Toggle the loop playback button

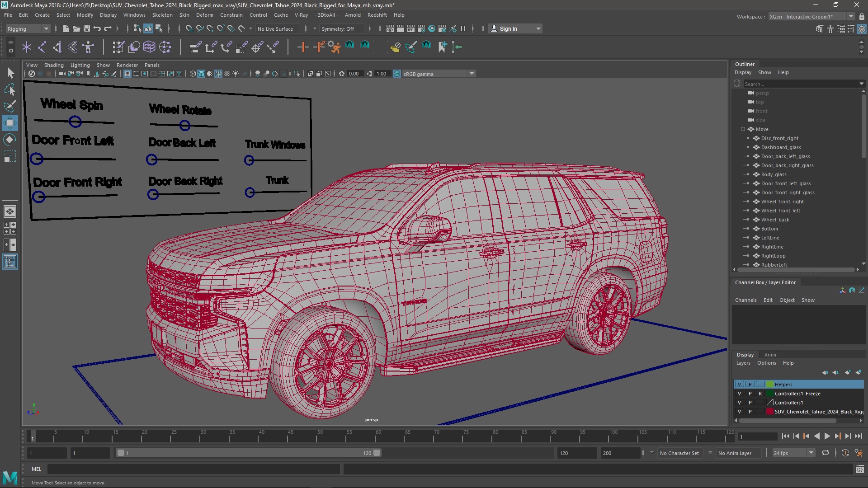point(826,453)
